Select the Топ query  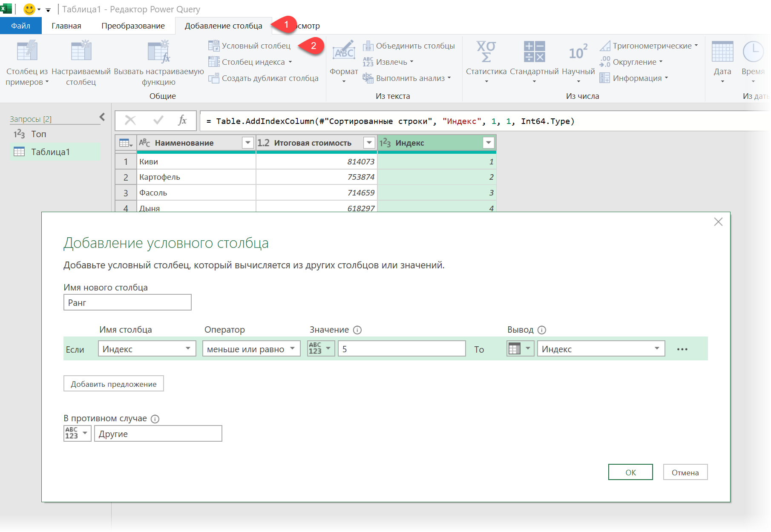55,134
